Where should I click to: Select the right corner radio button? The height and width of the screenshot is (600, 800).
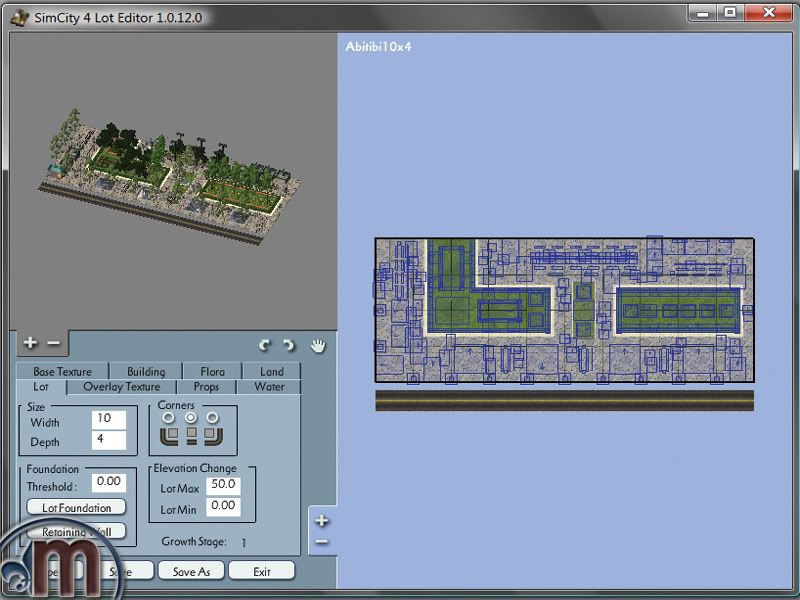(x=213, y=418)
